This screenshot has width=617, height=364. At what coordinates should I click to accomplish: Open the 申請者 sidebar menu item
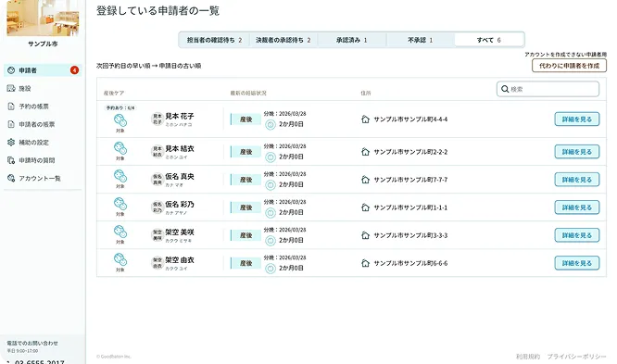pyautogui.click(x=43, y=70)
